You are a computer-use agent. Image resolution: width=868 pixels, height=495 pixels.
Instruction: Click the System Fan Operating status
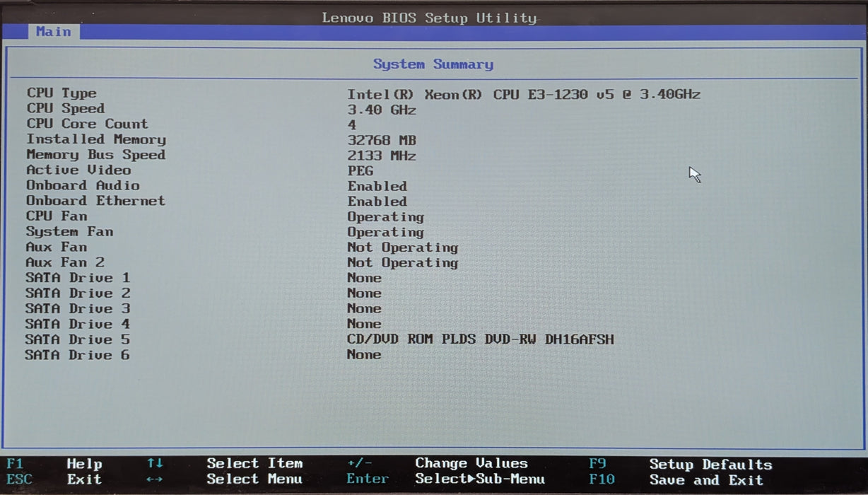click(x=385, y=233)
